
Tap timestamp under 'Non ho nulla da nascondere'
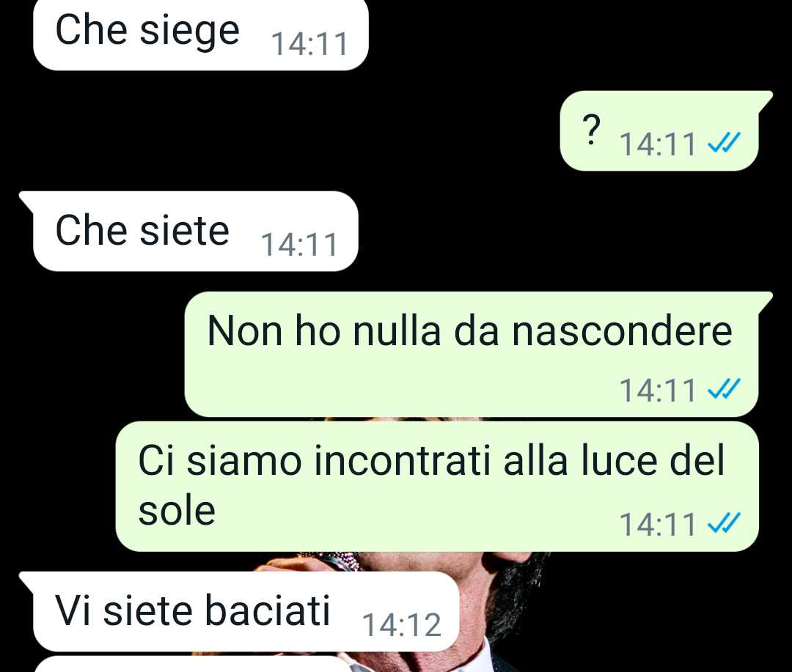click(658, 391)
